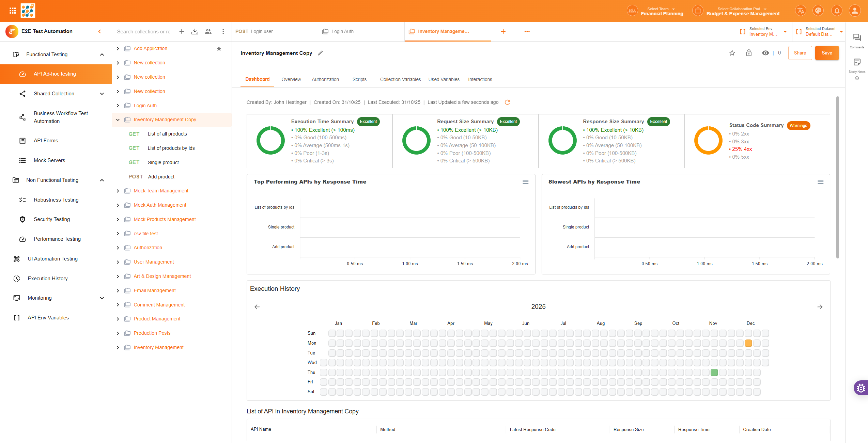Open the Login Auth tab
Viewport: 868px width, 443px height.
click(342, 31)
